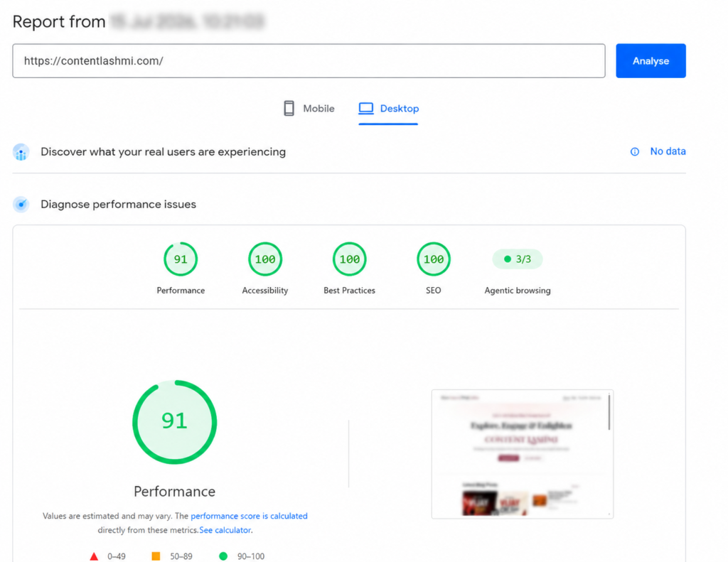
Task: Select the Desktop tab
Action: (389, 109)
